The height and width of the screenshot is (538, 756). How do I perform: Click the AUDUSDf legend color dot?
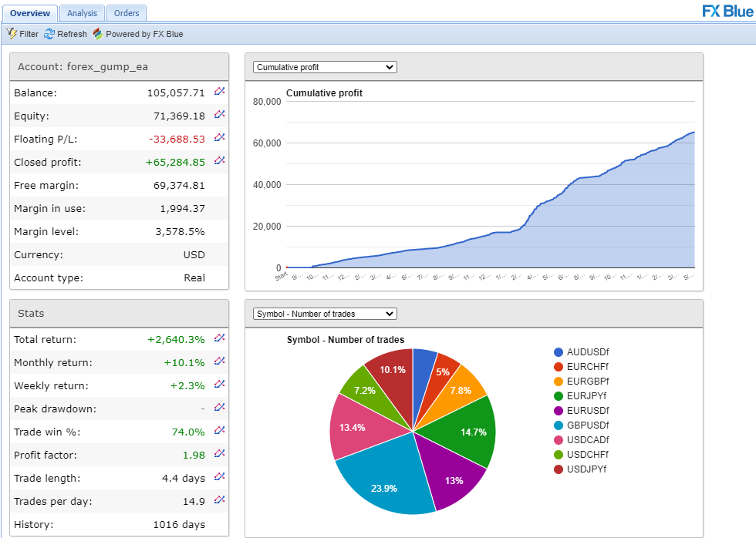click(x=559, y=352)
